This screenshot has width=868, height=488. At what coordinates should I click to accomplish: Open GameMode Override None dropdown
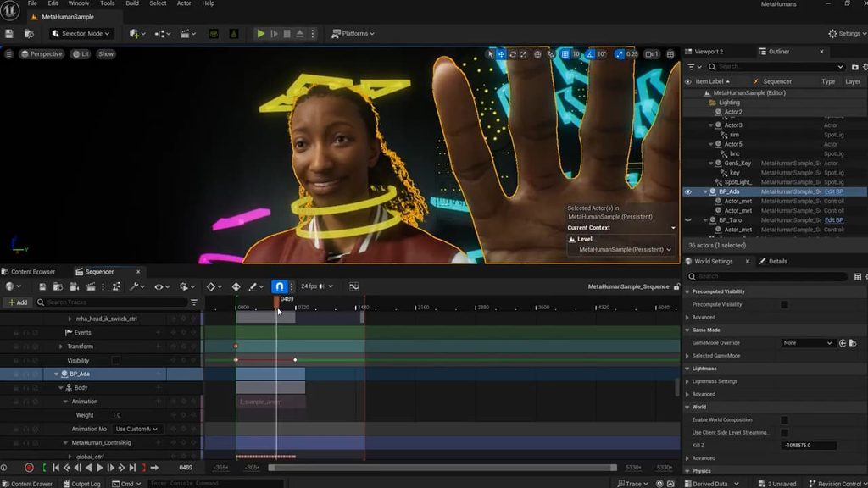pyautogui.click(x=807, y=343)
